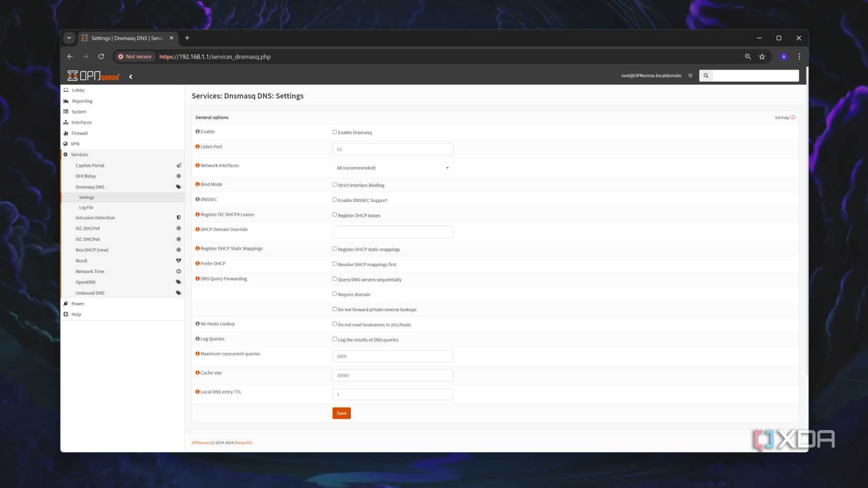Click the search magnifier in the top bar

tap(705, 75)
